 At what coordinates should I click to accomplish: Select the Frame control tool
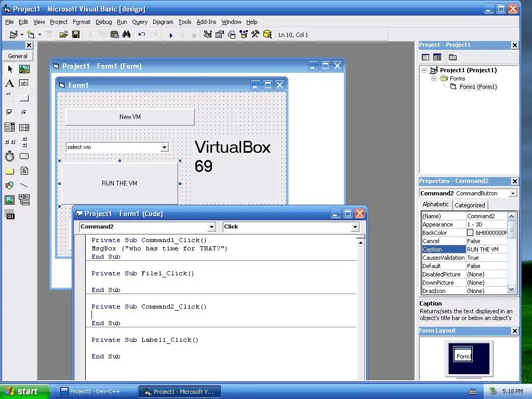[x=10, y=98]
